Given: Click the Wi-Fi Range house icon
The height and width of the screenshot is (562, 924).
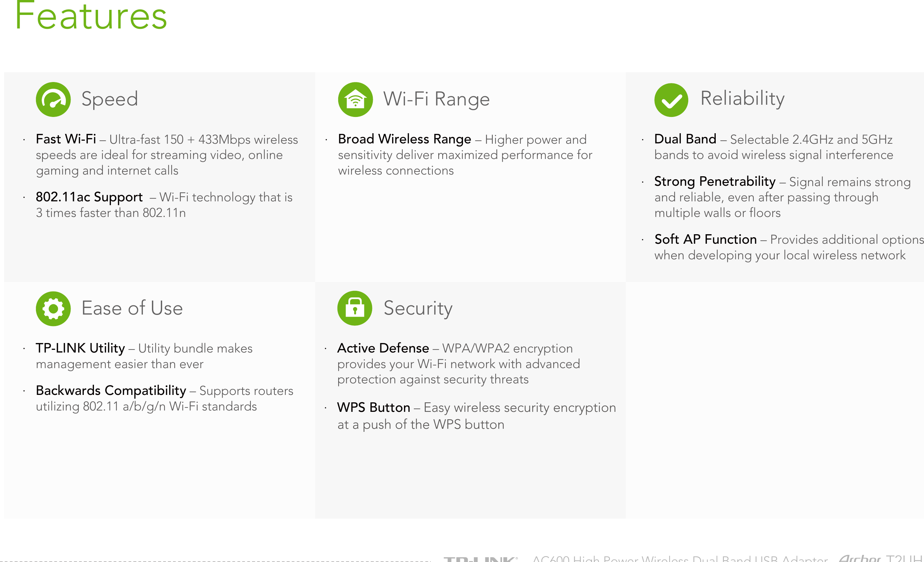Looking at the screenshot, I should pos(355,99).
